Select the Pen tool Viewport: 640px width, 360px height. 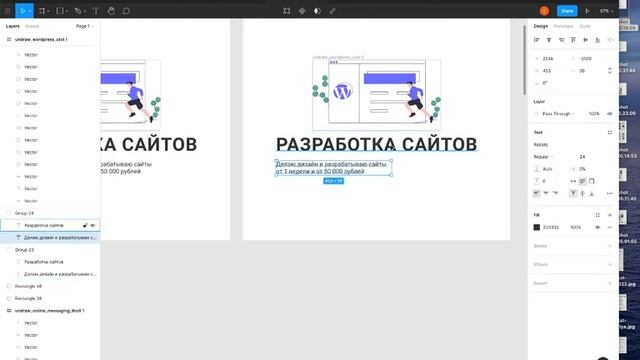78,11
